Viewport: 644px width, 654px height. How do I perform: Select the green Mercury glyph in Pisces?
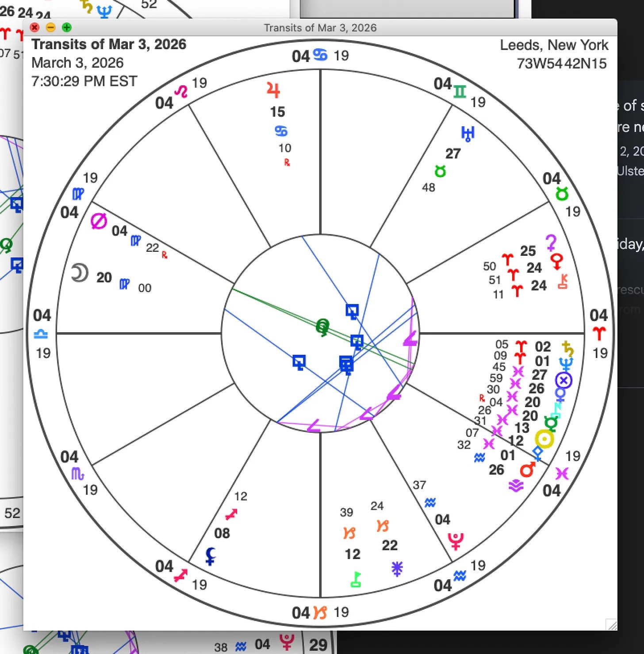click(551, 423)
